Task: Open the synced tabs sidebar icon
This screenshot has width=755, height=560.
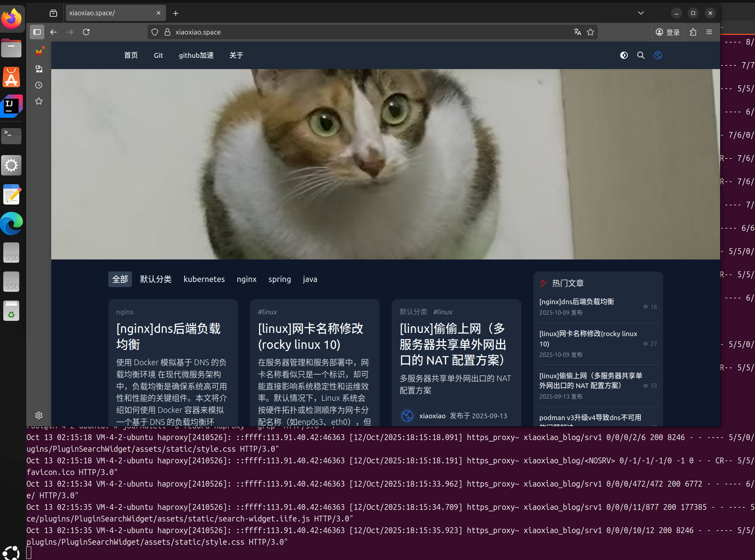Action: coord(39,69)
